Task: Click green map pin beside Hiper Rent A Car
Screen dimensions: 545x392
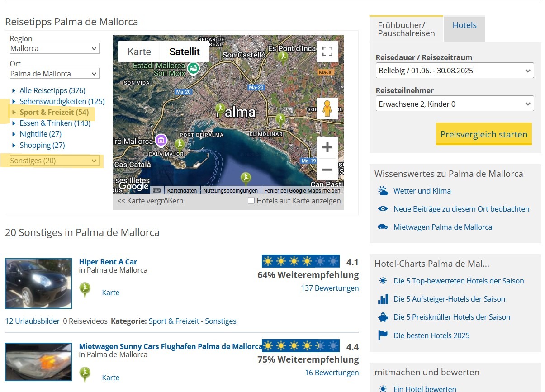Action: (85, 289)
